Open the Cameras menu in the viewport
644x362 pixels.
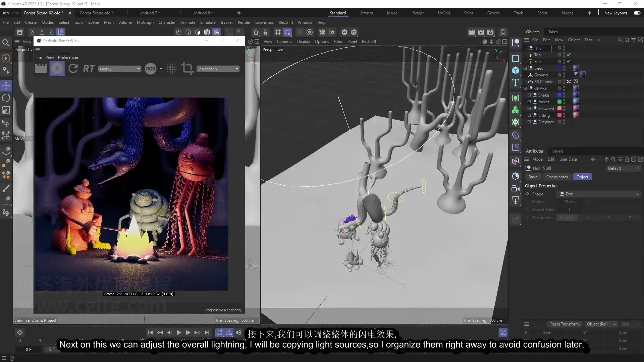click(x=284, y=41)
